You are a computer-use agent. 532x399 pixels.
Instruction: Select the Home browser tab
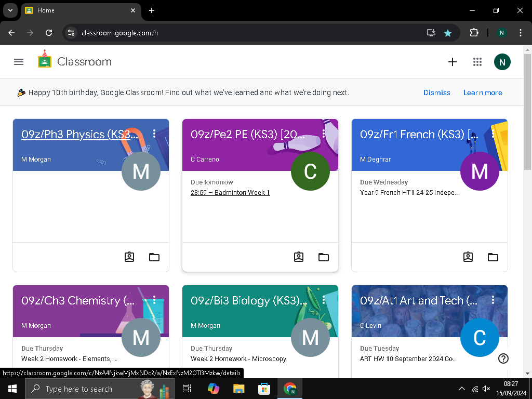81,10
